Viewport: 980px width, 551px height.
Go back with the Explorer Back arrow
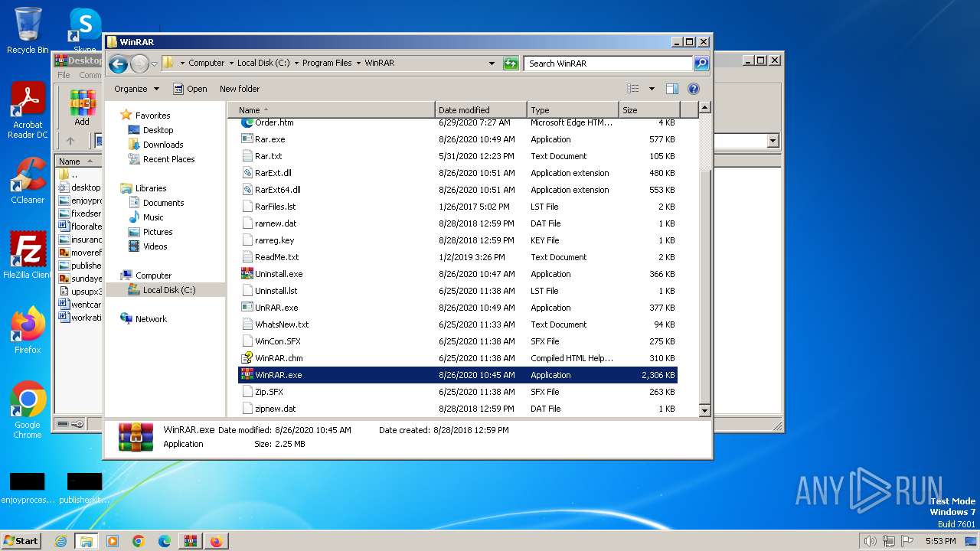(118, 64)
